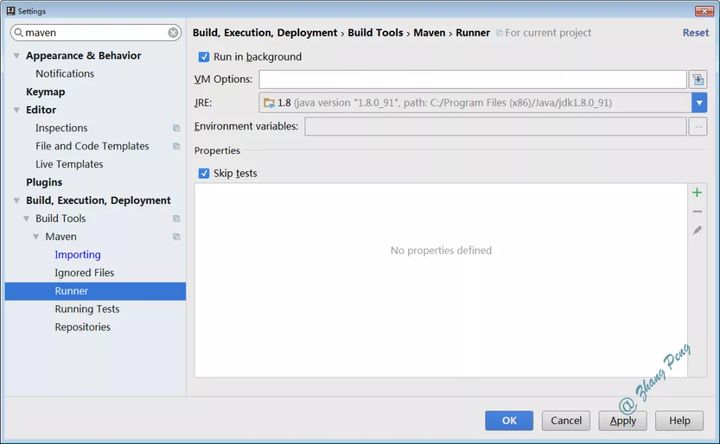The height and width of the screenshot is (444, 720).
Task: Open Notifications settings
Action: click(65, 73)
